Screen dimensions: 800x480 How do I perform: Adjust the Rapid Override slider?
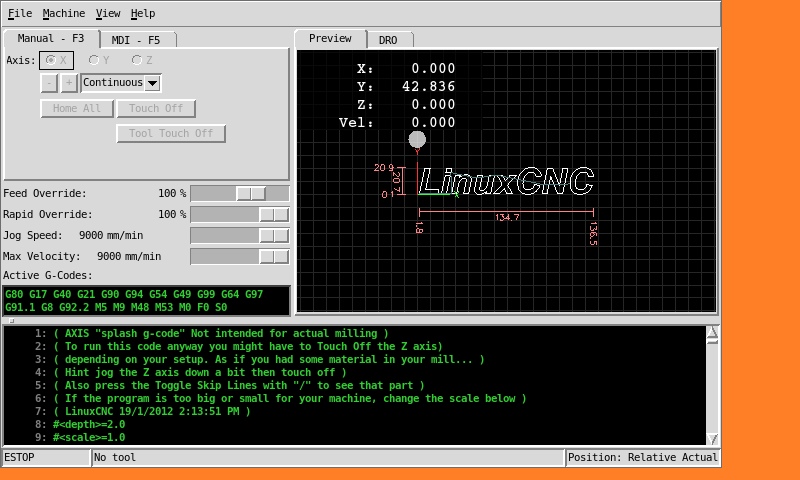[x=240, y=214]
